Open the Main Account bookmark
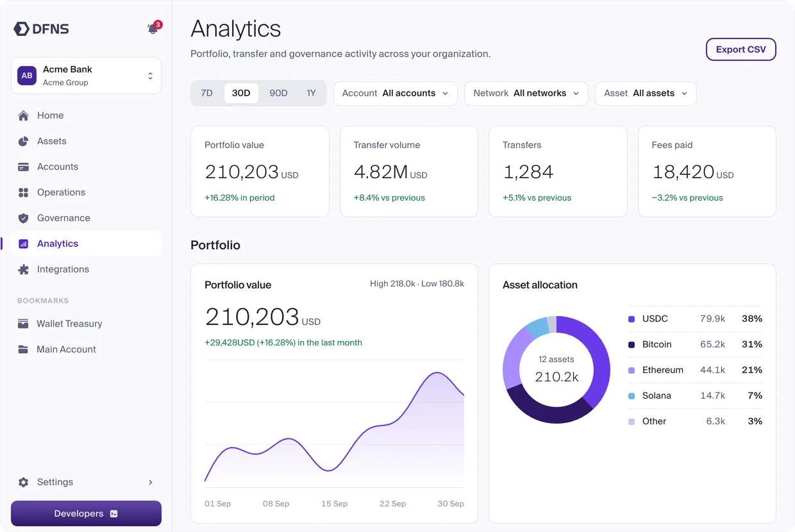Image resolution: width=795 pixels, height=532 pixels. coord(86,349)
